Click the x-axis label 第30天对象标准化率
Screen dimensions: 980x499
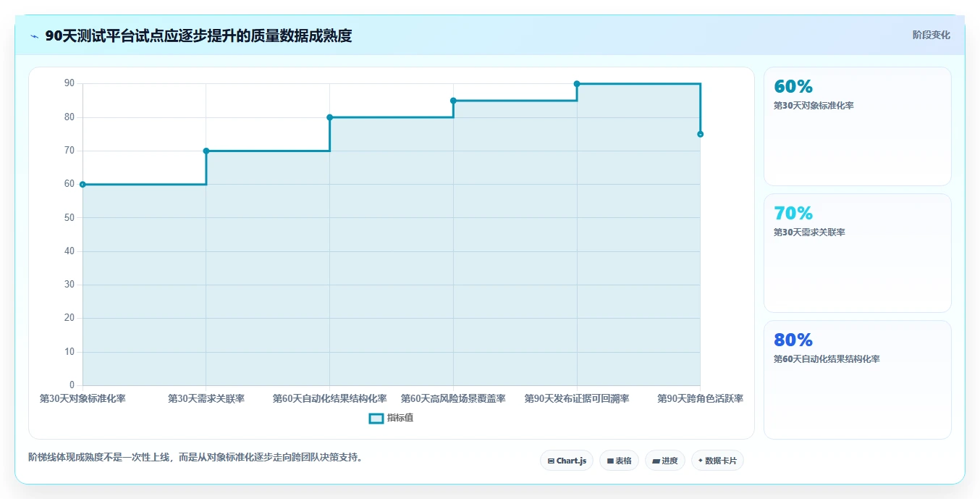coord(83,398)
